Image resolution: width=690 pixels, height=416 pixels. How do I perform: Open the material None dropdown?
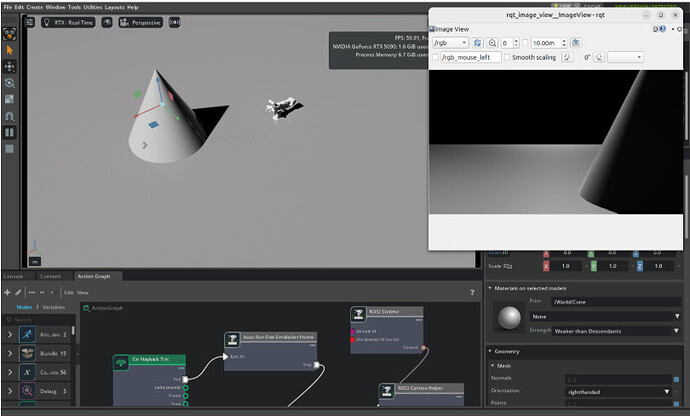point(605,317)
